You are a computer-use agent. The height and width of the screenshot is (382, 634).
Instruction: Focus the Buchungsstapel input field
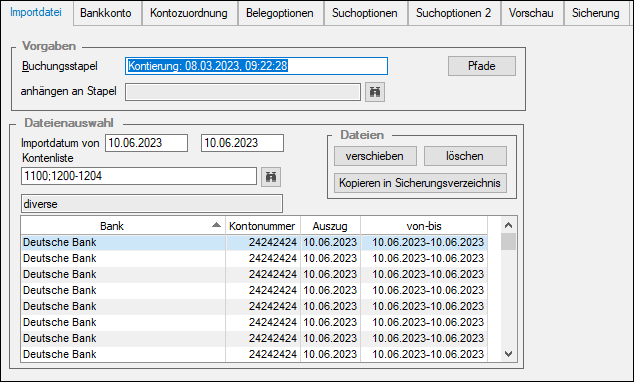(x=256, y=66)
